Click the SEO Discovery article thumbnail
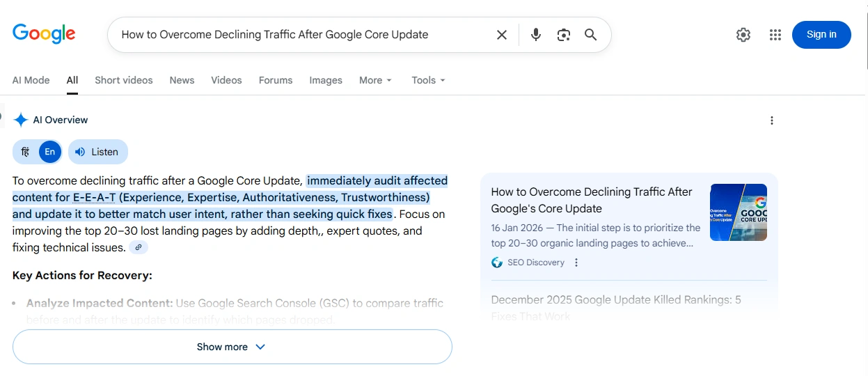 click(x=739, y=212)
